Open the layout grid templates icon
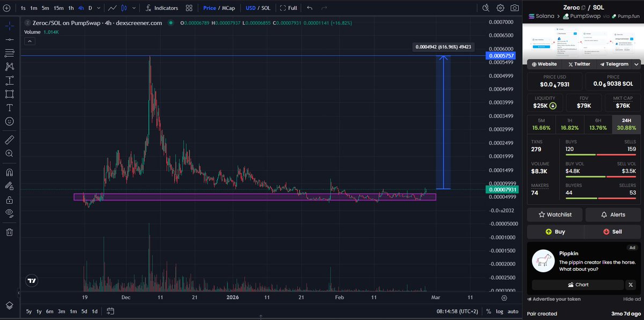The image size is (644, 320). click(189, 8)
